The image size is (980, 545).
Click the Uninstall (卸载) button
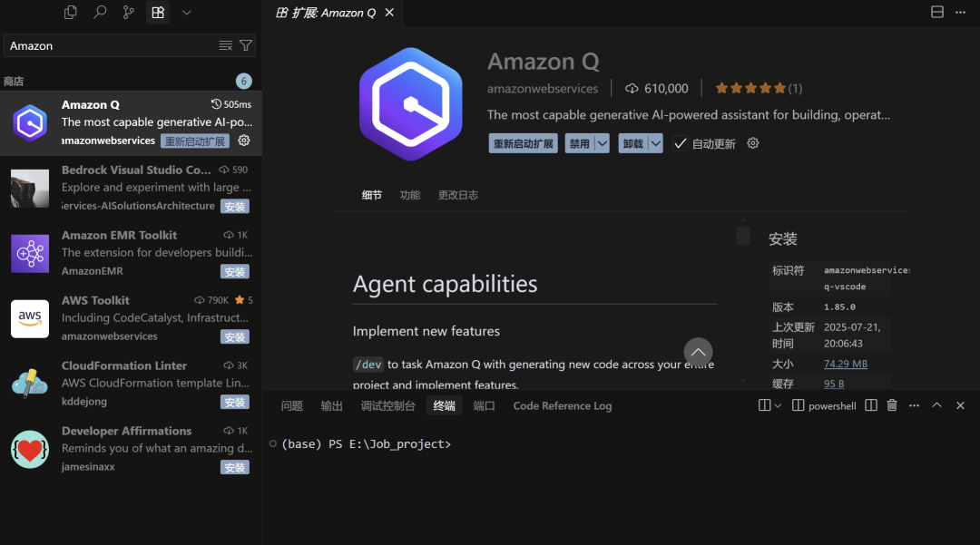[633, 143]
